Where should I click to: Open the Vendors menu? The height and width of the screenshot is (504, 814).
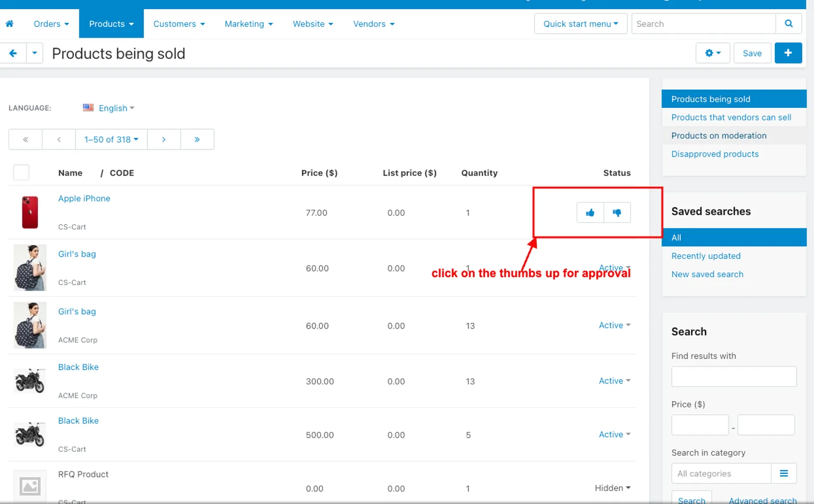(x=374, y=24)
